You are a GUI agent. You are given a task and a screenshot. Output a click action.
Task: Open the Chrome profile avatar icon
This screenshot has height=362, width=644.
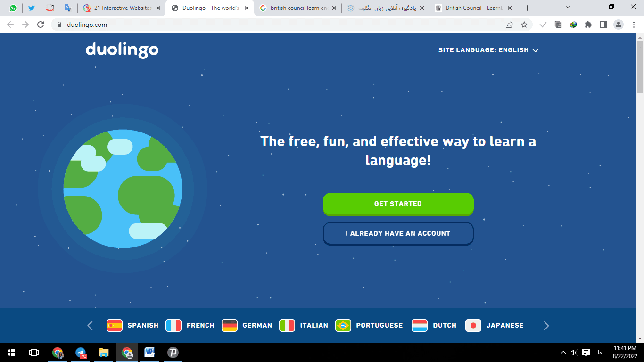(619, 25)
